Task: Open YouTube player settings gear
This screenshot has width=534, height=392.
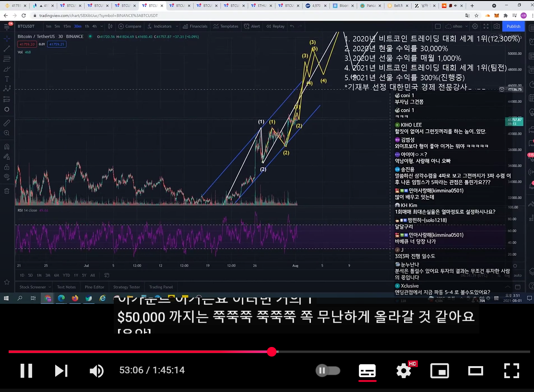Action: point(404,370)
